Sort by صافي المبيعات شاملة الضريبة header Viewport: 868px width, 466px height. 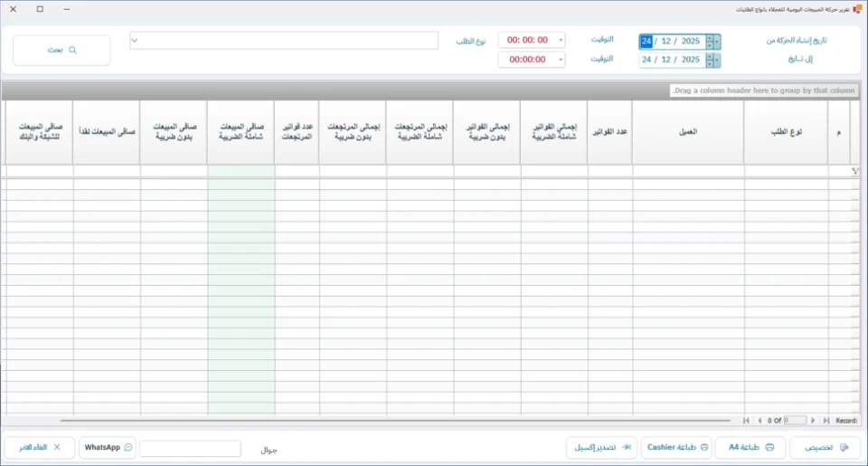click(241, 132)
